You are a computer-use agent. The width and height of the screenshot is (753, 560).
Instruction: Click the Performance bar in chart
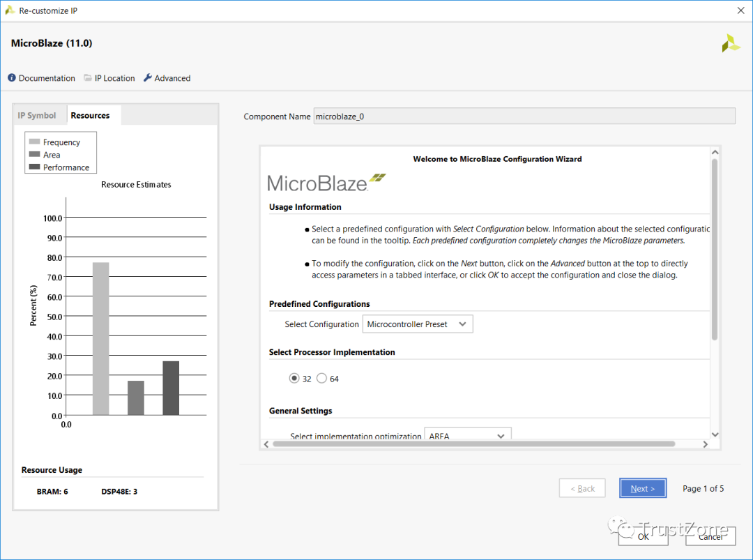click(171, 388)
